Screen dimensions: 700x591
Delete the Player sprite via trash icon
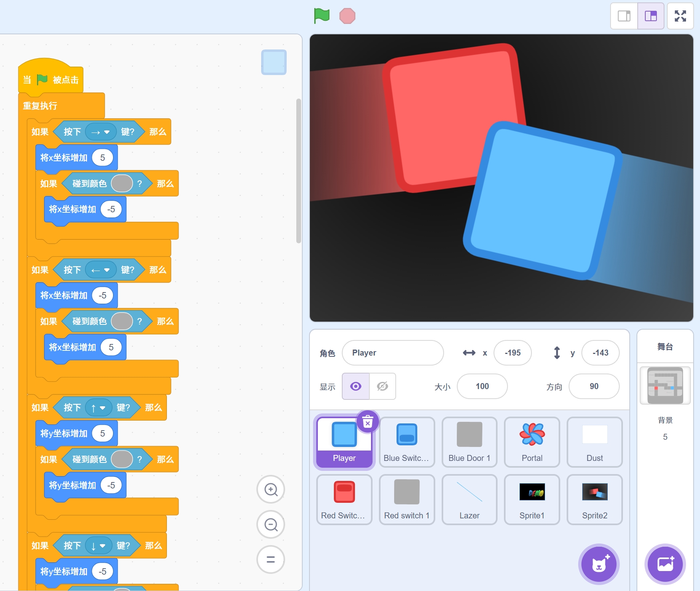pyautogui.click(x=367, y=421)
